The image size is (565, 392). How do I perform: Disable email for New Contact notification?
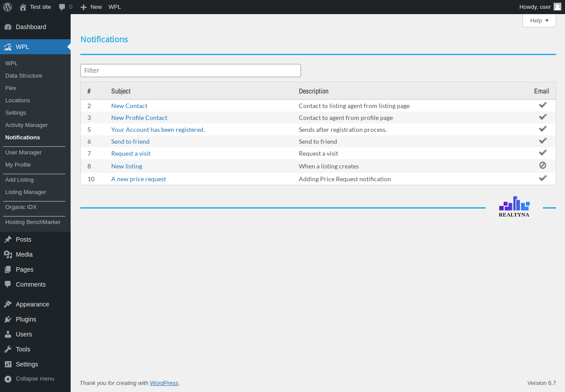click(x=542, y=105)
